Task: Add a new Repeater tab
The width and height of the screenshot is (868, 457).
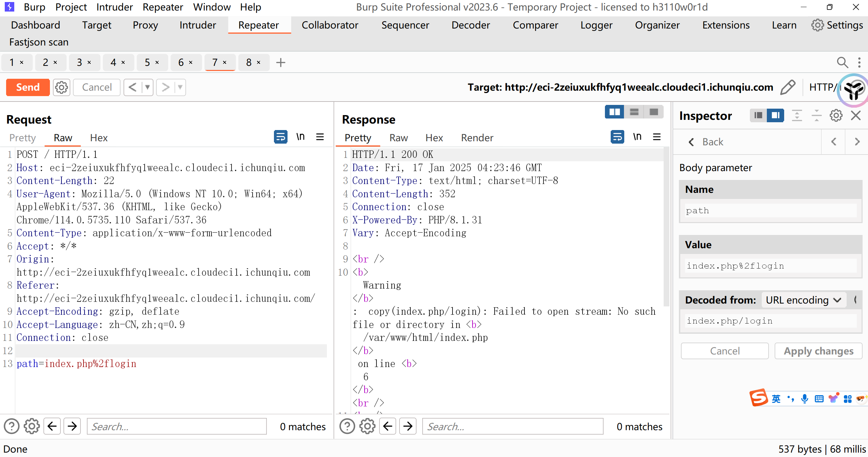Action: coord(281,62)
